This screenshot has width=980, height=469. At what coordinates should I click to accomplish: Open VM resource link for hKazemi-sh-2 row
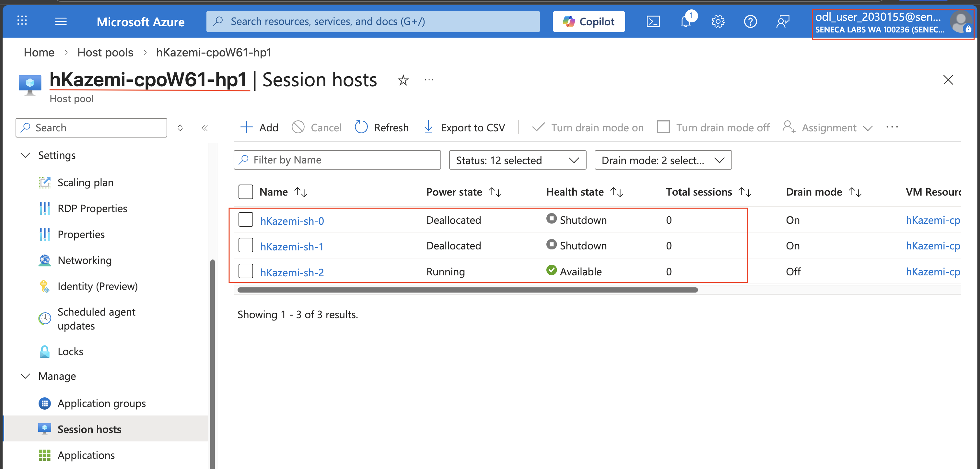point(933,272)
